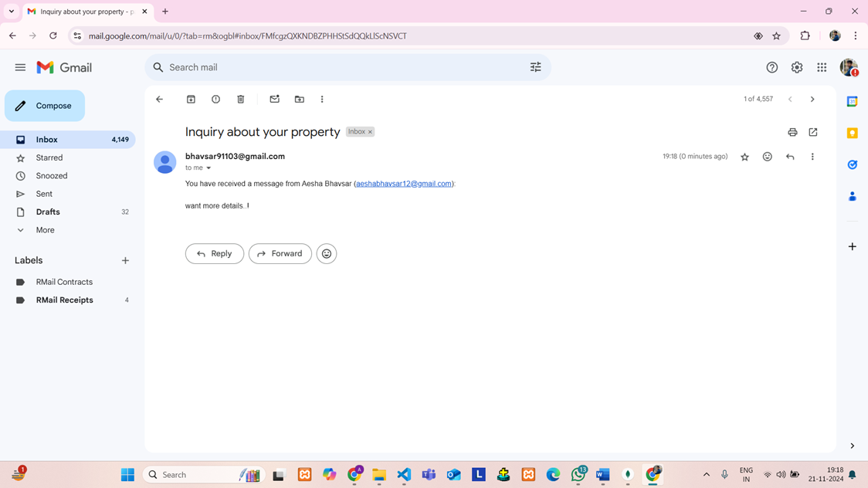Add an emoji reaction to the message
The image size is (868, 488).
(767, 157)
